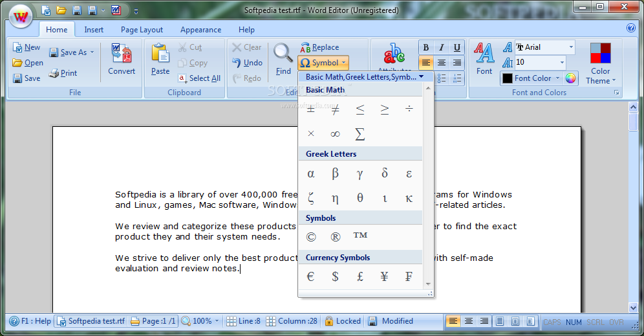Expand the symbol category selector header
644x336 pixels.
[364, 77]
